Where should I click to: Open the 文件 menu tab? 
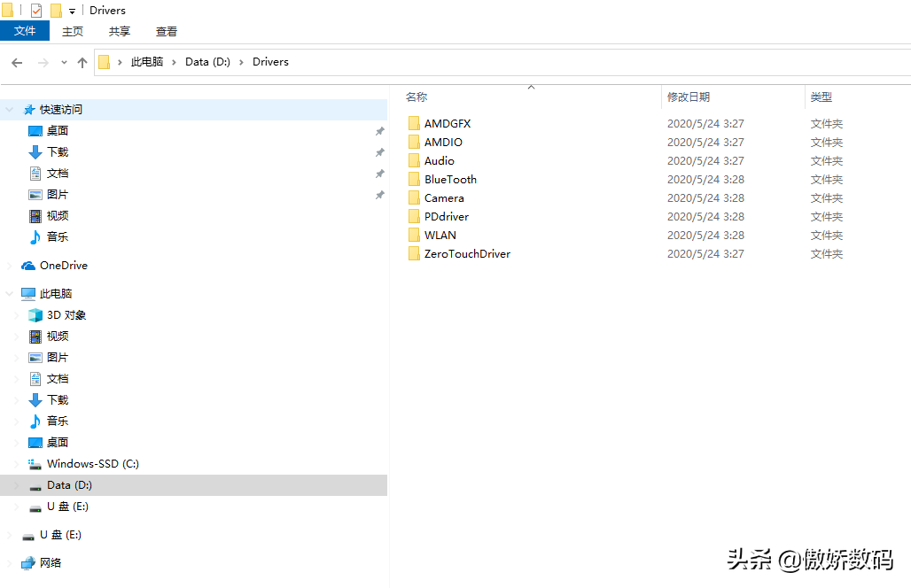[x=25, y=31]
